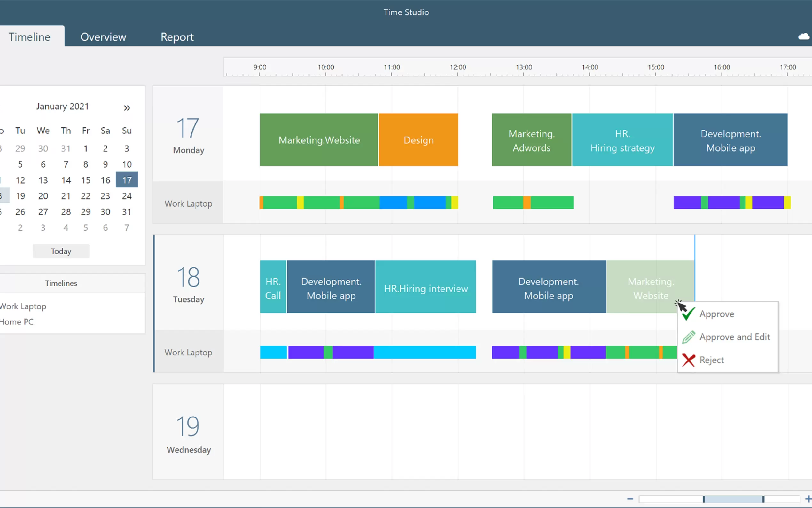
Task: Click the zoom in plus icon
Action: click(808, 499)
